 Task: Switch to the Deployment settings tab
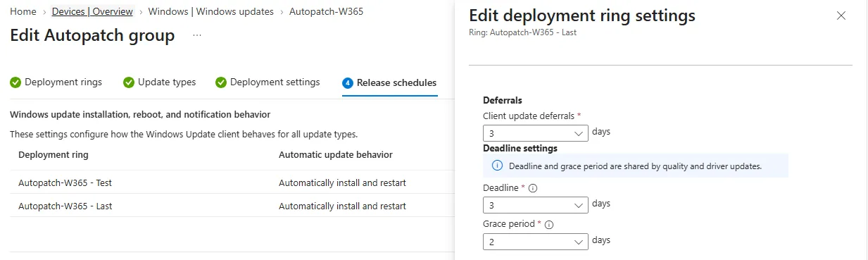268,82
